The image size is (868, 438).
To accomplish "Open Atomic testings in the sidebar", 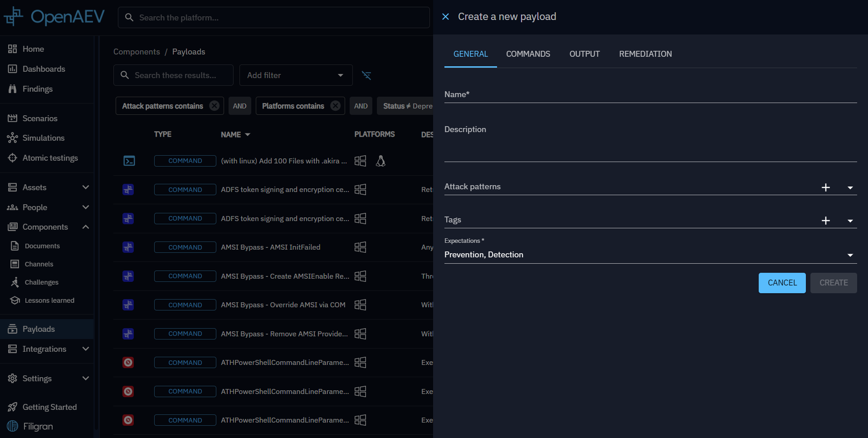I will pos(50,158).
